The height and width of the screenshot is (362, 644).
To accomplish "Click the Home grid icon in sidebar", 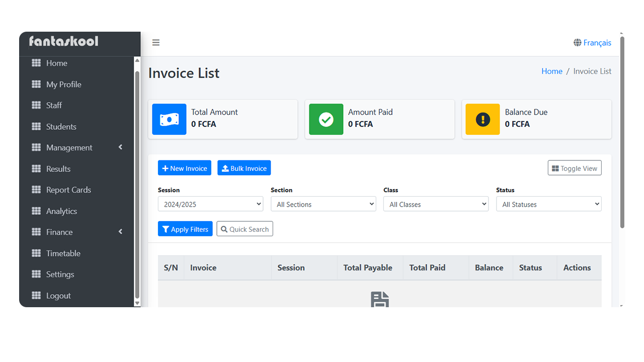I will tap(36, 63).
